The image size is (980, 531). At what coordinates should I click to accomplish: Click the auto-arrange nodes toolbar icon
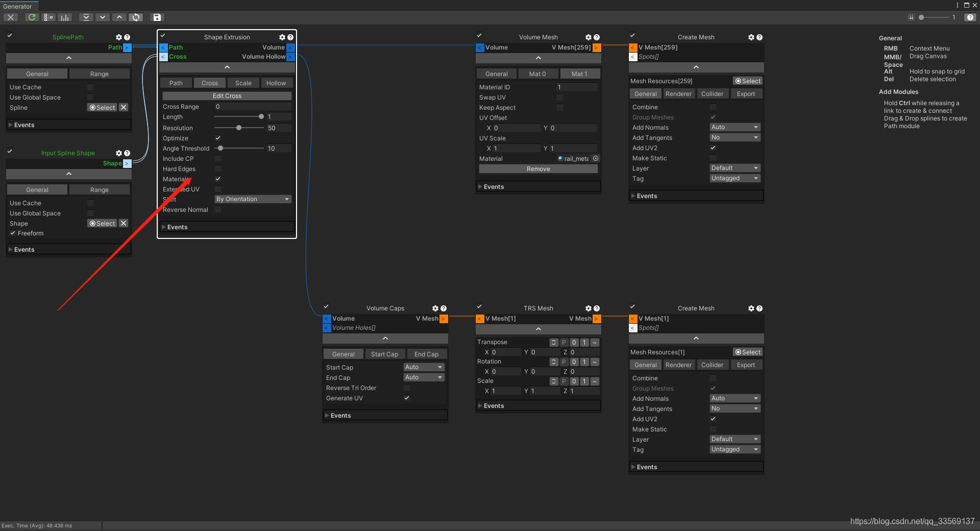(48, 17)
